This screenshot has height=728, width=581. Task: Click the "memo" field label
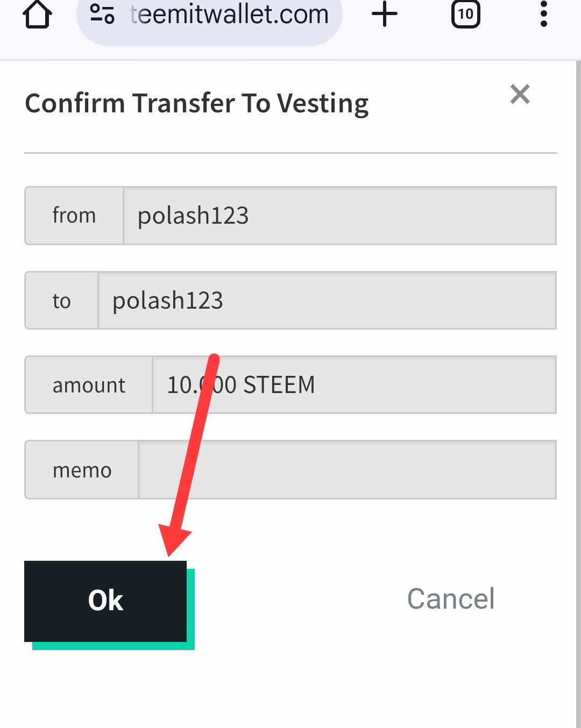pos(82,470)
